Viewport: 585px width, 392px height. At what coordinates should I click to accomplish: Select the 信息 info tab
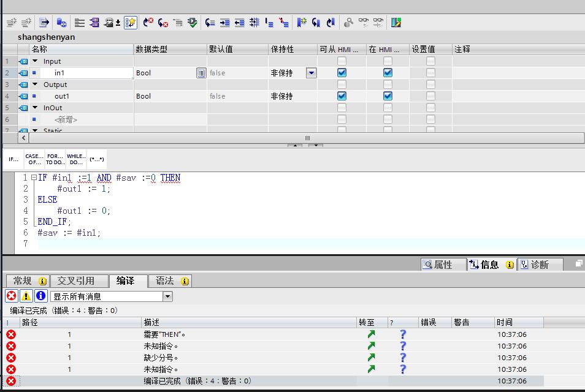click(x=491, y=265)
